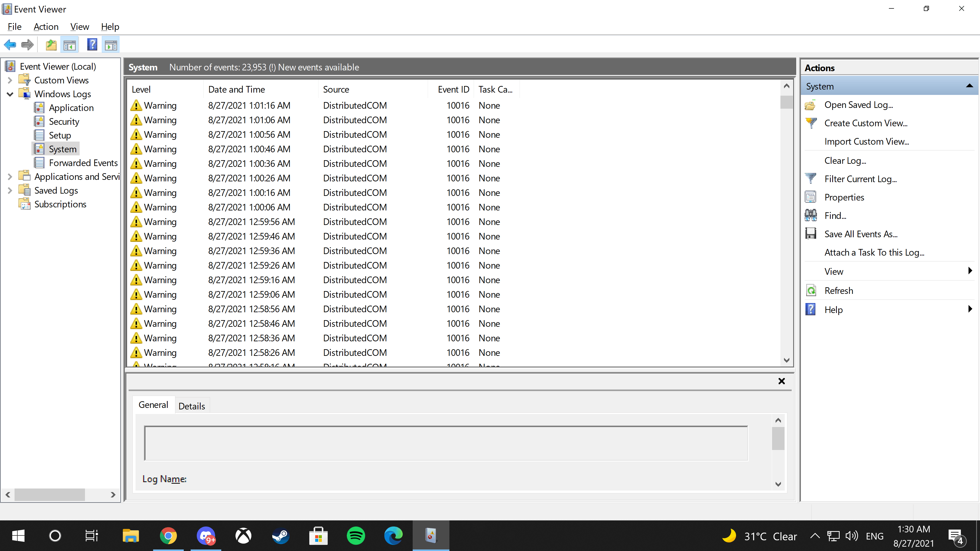Click the Refresh action

pos(838,291)
